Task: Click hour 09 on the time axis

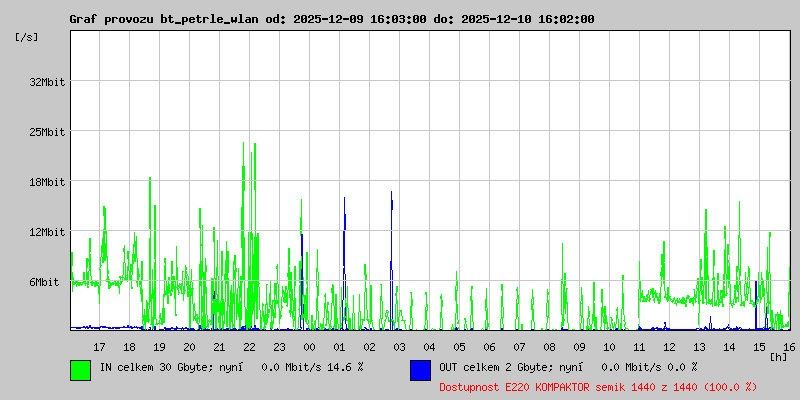Action: (579, 346)
